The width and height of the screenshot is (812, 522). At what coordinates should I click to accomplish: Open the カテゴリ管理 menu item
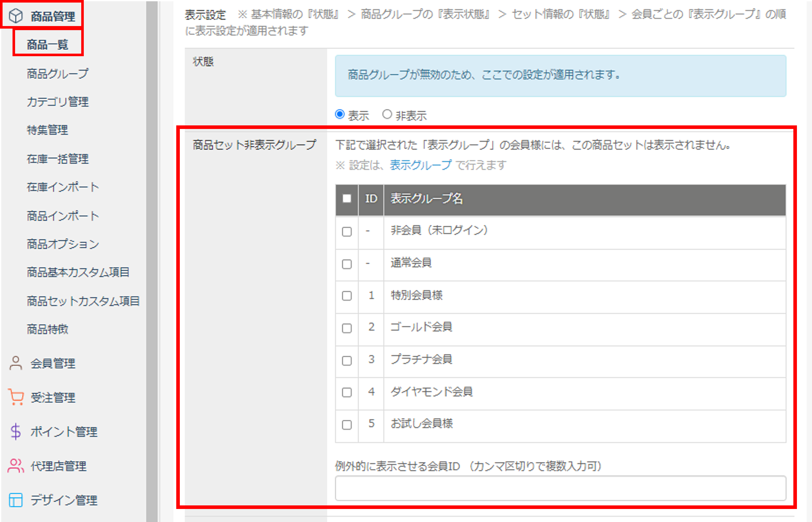pyautogui.click(x=58, y=102)
